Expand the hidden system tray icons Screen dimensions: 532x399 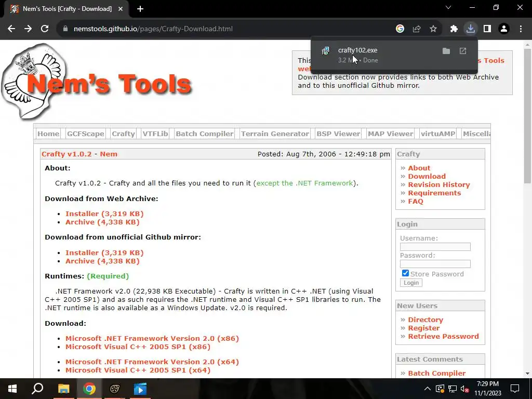[428, 389]
